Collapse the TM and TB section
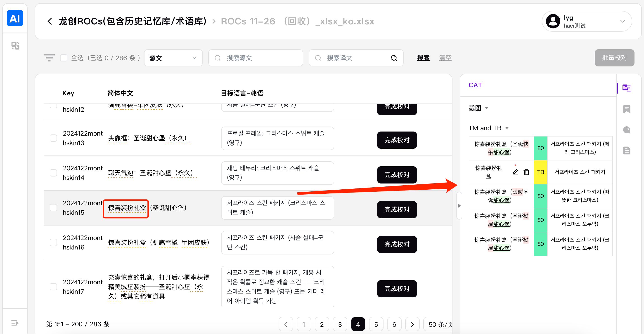Viewport: 644px width, 334px height. pos(507,128)
